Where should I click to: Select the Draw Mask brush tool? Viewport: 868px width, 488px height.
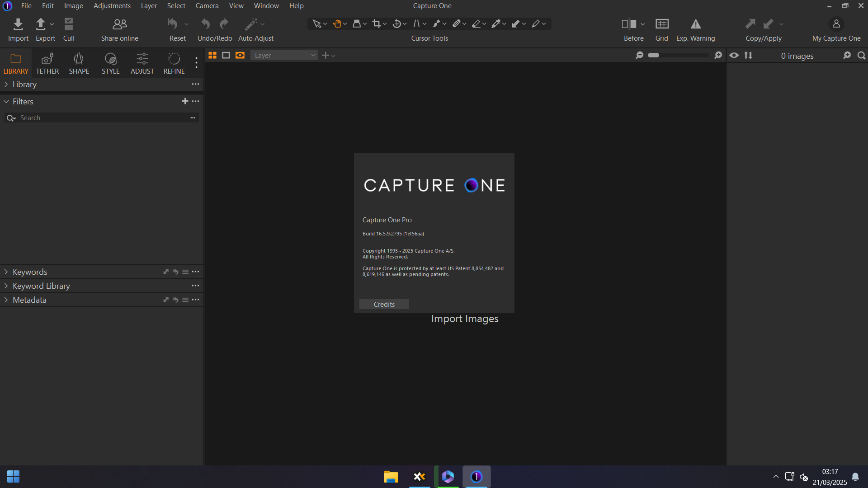[x=436, y=24]
